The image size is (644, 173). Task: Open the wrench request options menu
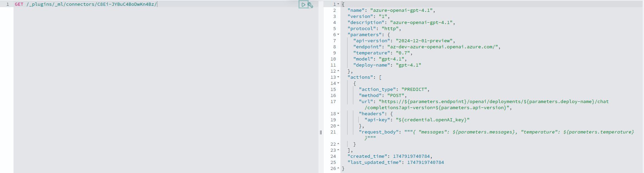click(310, 5)
